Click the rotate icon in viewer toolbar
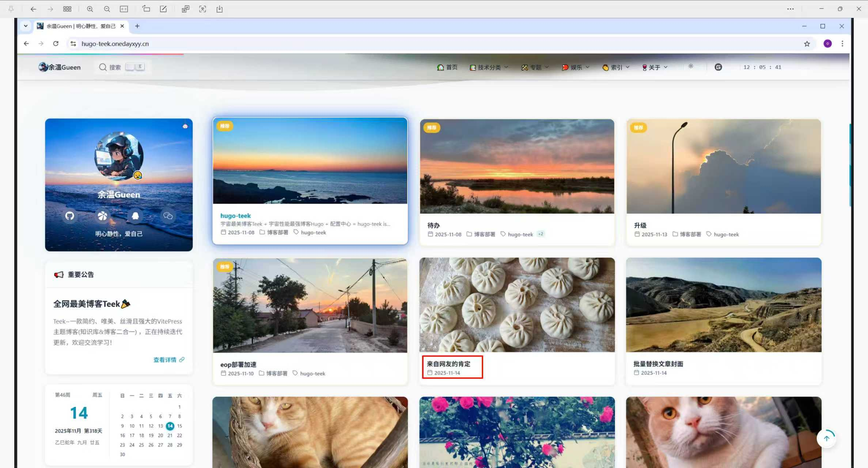The width and height of the screenshot is (868, 468). 146,9
